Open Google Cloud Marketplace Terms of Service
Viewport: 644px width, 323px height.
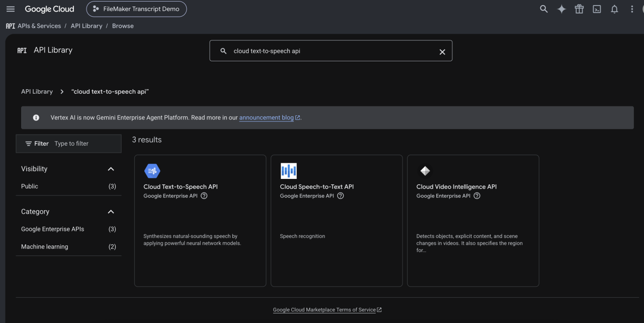pyautogui.click(x=324, y=310)
